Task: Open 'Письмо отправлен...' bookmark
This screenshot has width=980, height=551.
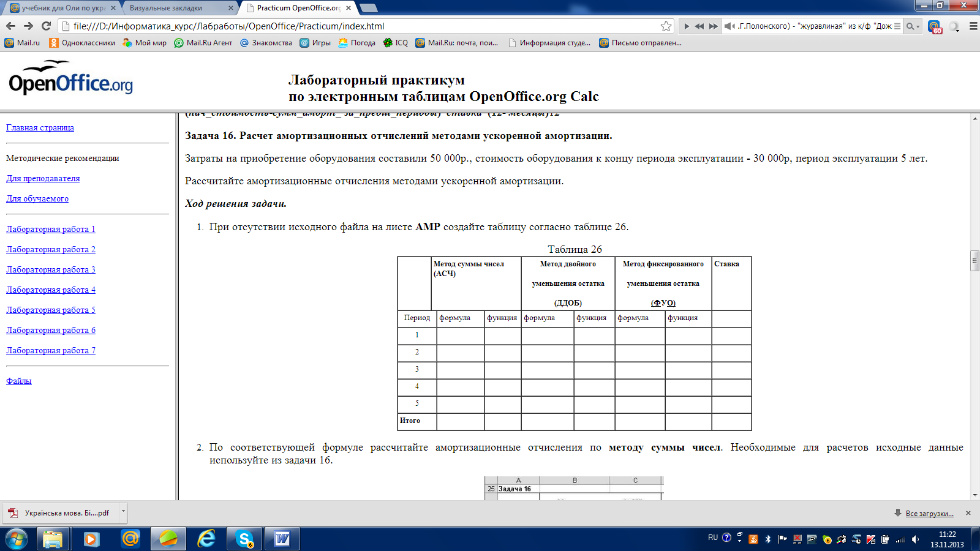Action: coord(640,43)
